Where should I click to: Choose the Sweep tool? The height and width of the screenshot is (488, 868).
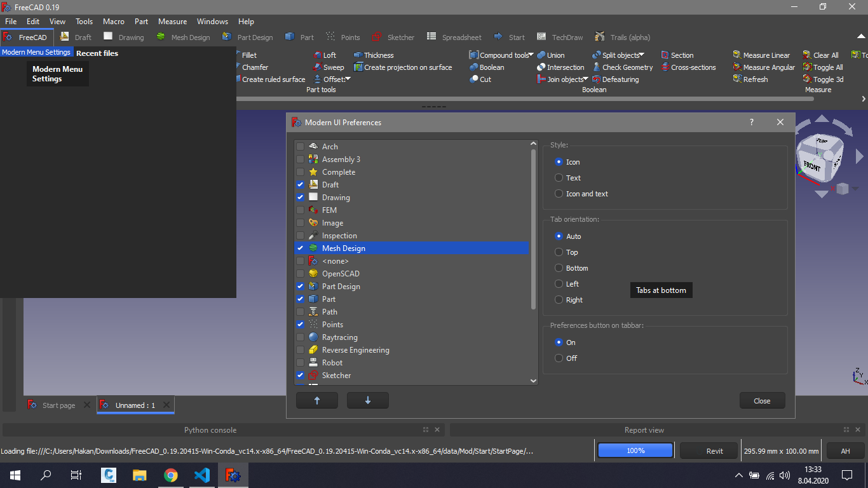(329, 67)
